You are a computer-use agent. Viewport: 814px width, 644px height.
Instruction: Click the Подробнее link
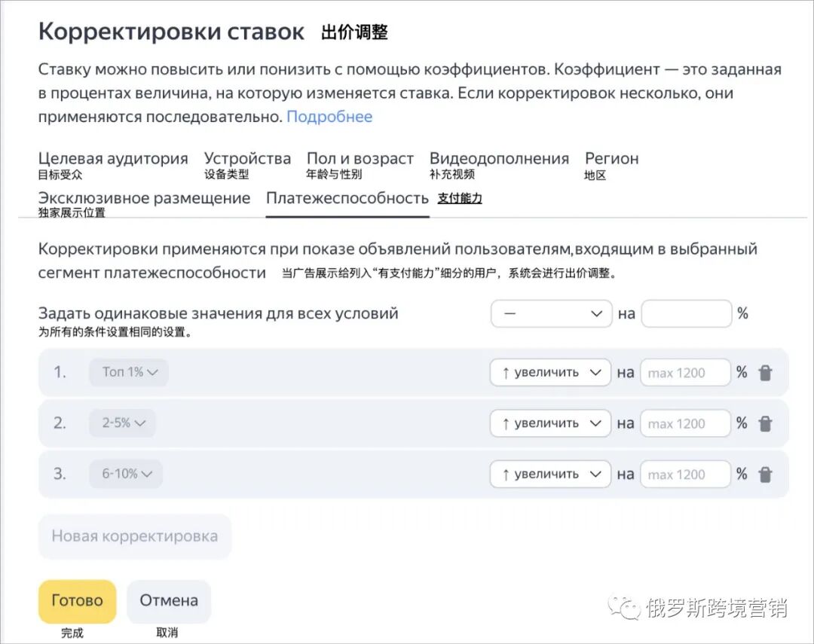coord(329,117)
